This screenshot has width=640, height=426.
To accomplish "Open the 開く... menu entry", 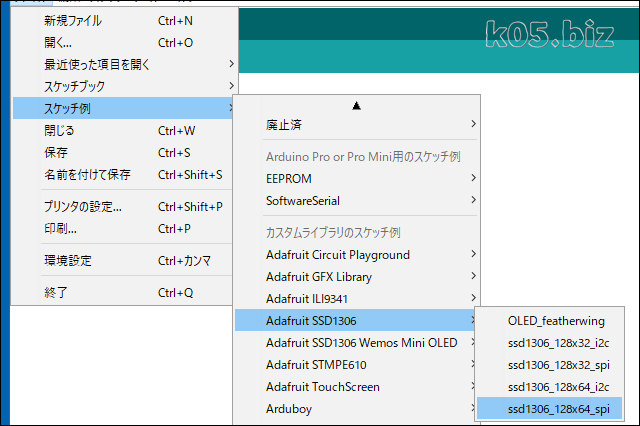I will pyautogui.click(x=124, y=42).
